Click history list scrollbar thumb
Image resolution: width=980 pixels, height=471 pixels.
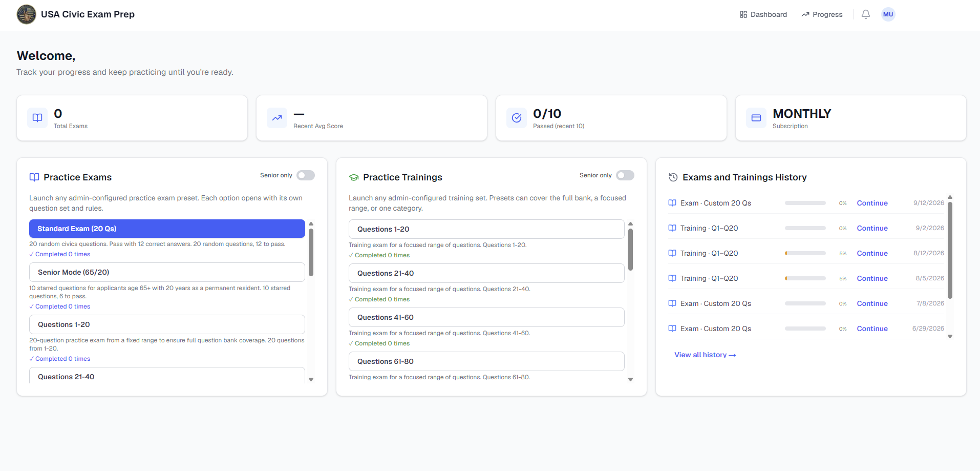coord(950,250)
